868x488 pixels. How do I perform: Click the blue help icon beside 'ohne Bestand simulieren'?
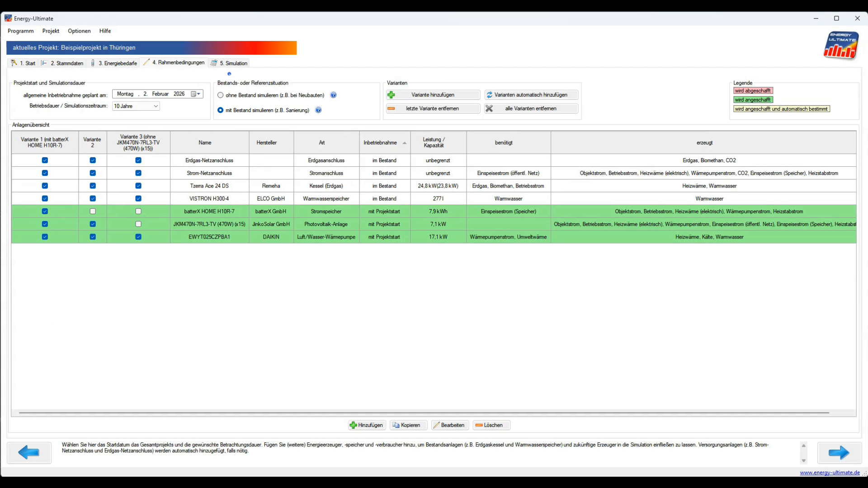coord(333,95)
